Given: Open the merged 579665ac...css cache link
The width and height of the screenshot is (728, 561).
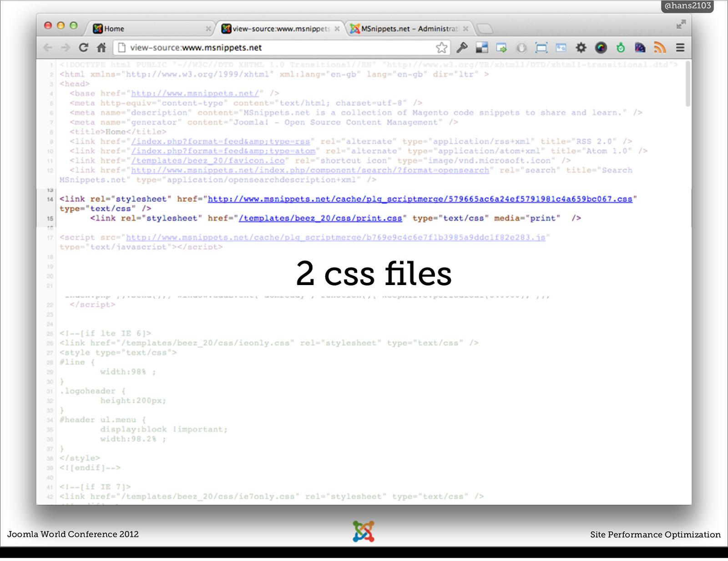Looking at the screenshot, I should [420, 199].
